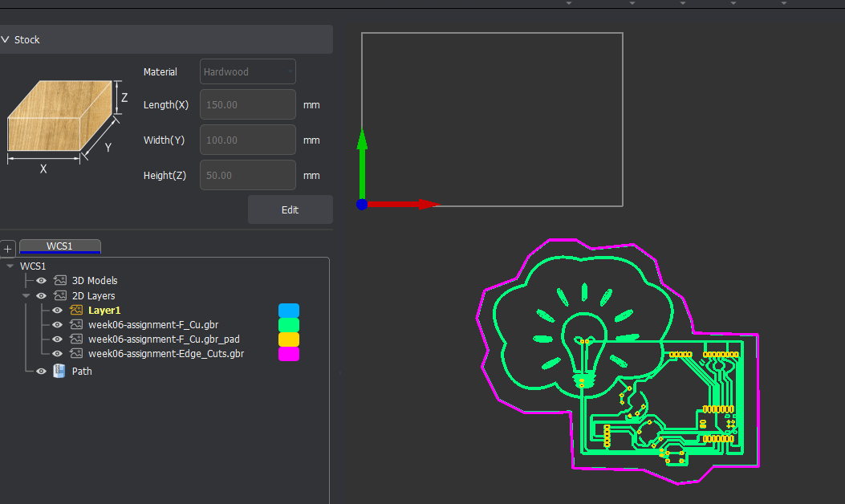Open the magenta Edge_Cuts color swatch
The height and width of the screenshot is (504, 845).
coord(289,354)
